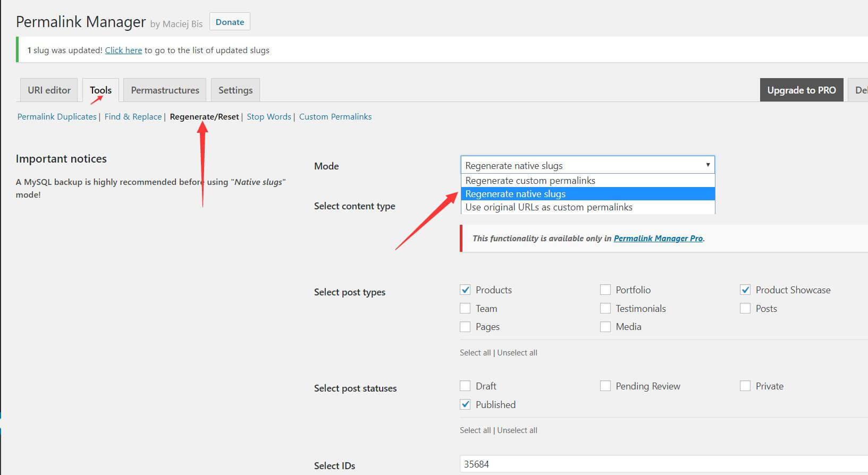Viewport: 868px width, 475px height.
Task: Click the Donate button
Action: (x=230, y=22)
